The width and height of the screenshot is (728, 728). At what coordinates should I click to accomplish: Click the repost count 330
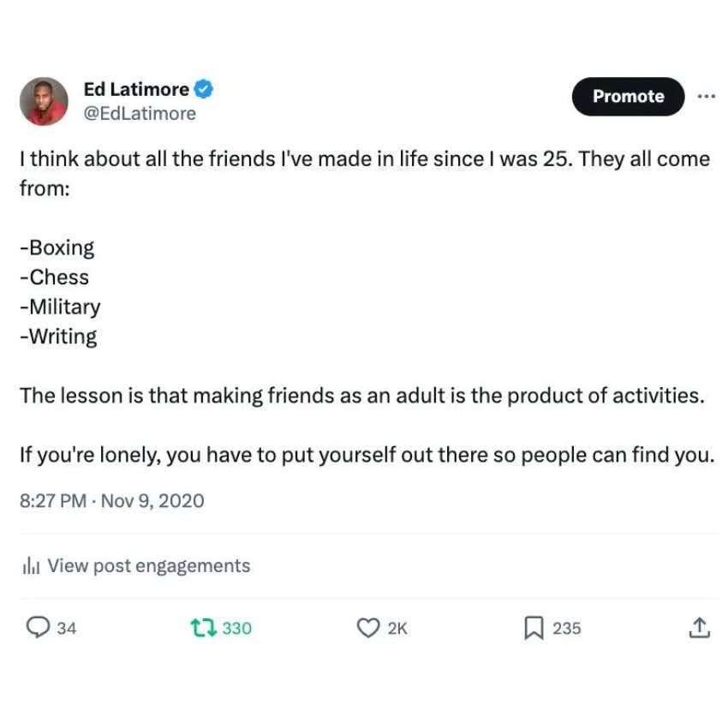pyautogui.click(x=237, y=629)
